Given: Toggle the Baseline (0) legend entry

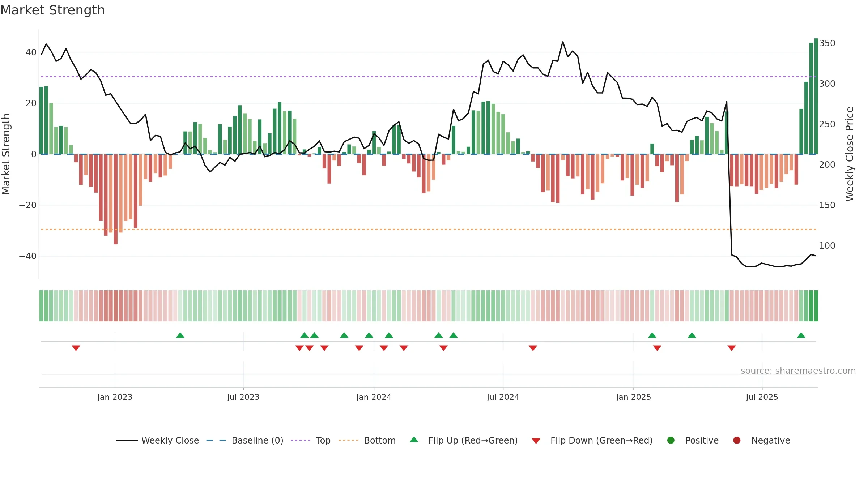Looking at the screenshot, I should click(245, 440).
